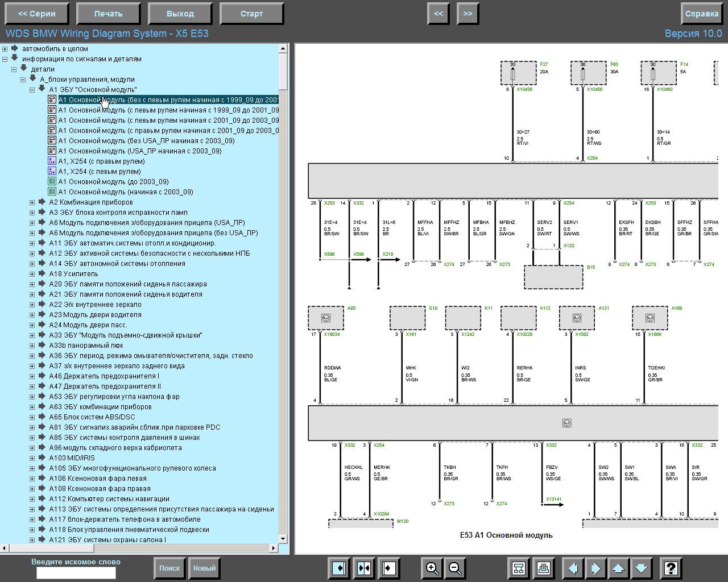Screen dimensions: 728x582
Task: Select A1 Основной модуль (с правым рулем начиная с 2001_09)
Action: click(x=168, y=130)
